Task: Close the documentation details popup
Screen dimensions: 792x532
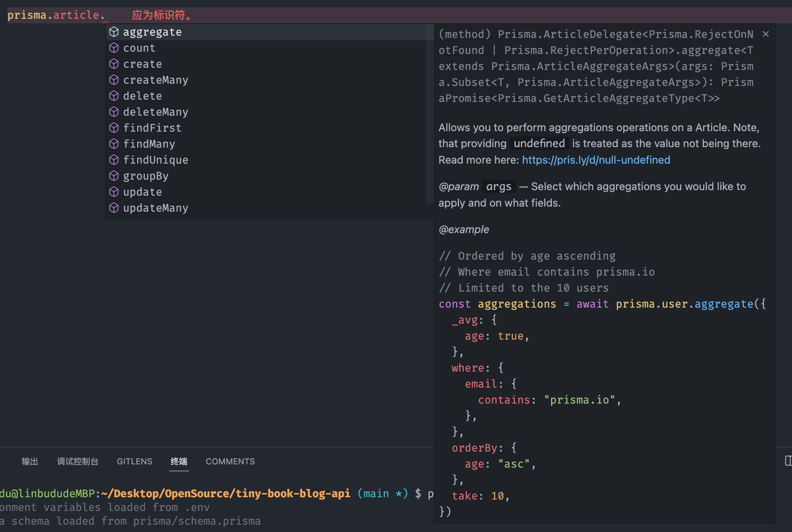Action: click(x=766, y=34)
